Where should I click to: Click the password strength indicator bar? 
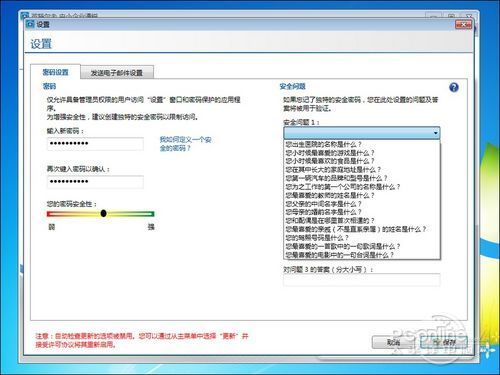click(100, 214)
